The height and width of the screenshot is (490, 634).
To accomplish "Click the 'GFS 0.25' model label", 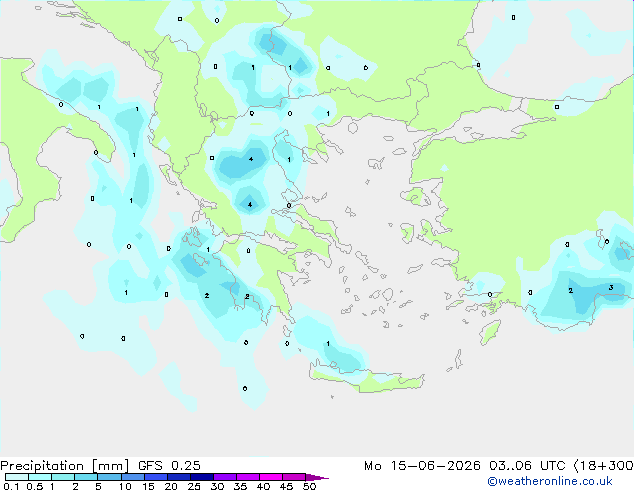I will click(x=169, y=466).
